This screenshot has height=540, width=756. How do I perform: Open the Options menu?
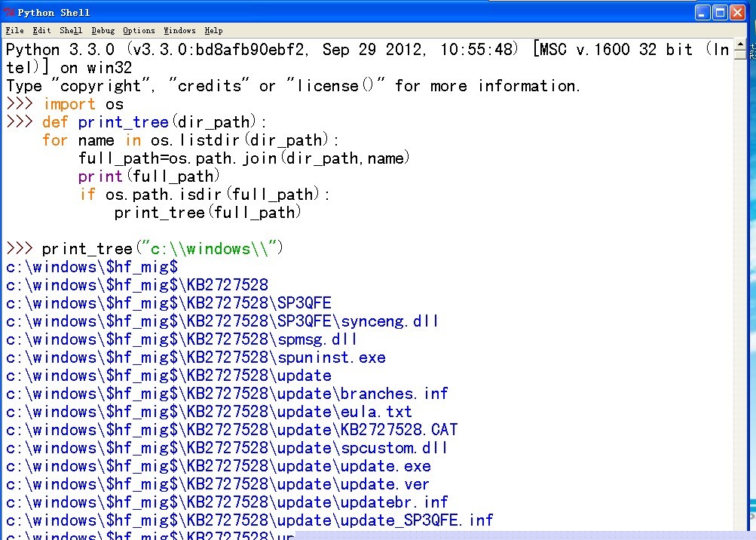(x=138, y=31)
